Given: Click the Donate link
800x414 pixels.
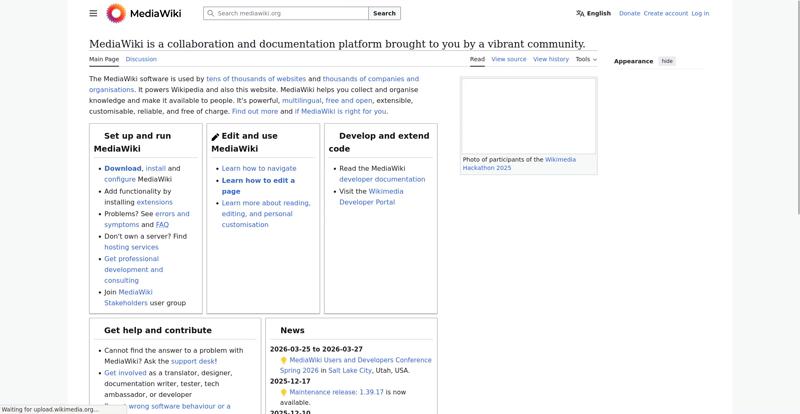Looking at the screenshot, I should (x=629, y=13).
